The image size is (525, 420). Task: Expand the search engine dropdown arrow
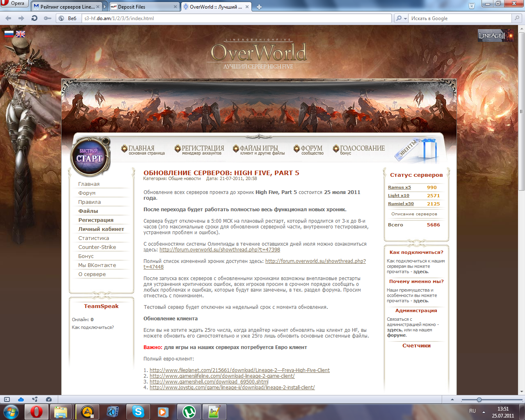tap(405, 18)
